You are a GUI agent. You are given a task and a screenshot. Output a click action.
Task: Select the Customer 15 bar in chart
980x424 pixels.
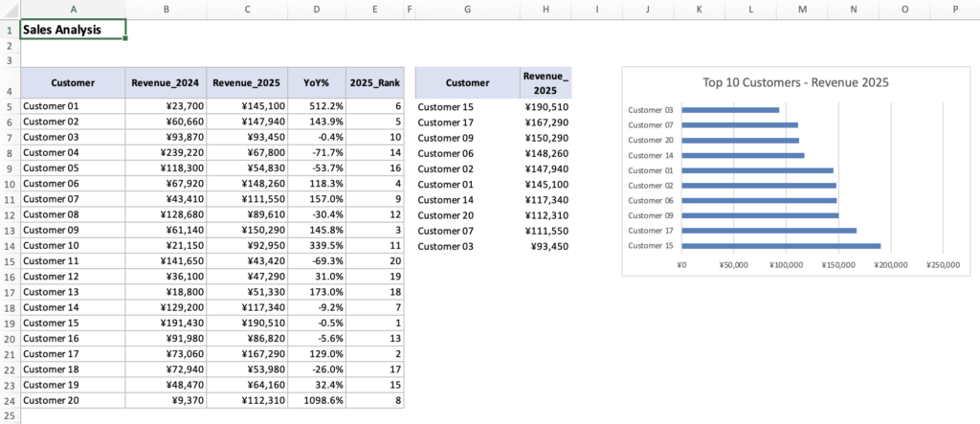(x=780, y=246)
